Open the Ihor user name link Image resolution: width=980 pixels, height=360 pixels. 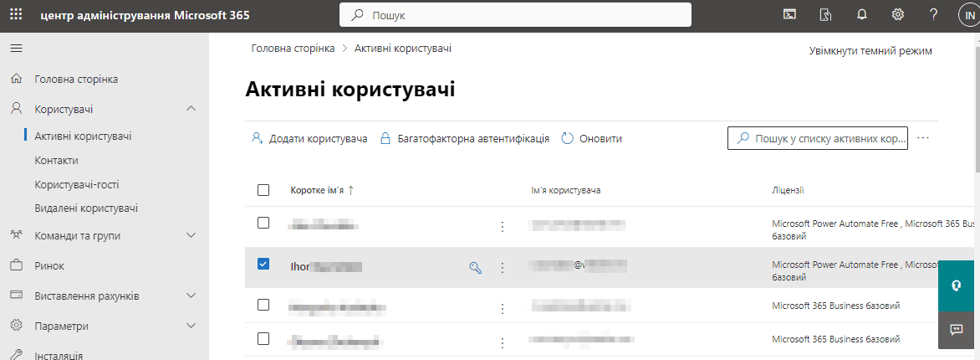pyautogui.click(x=326, y=267)
